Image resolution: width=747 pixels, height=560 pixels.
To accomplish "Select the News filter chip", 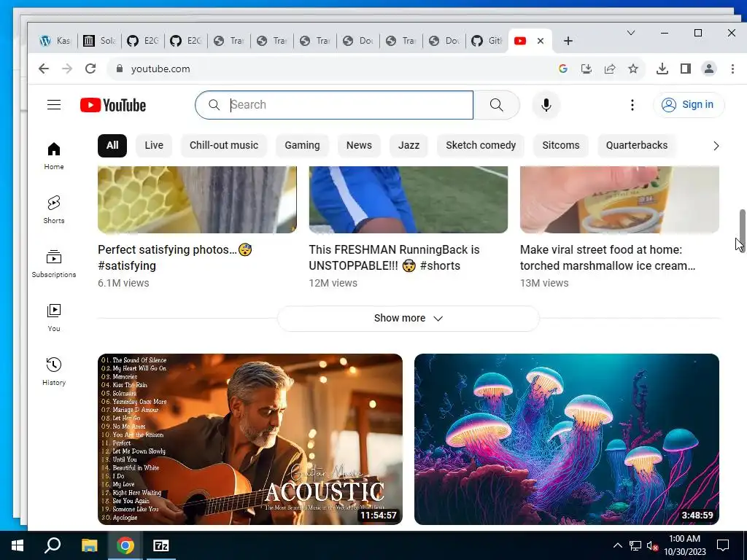I will (359, 145).
